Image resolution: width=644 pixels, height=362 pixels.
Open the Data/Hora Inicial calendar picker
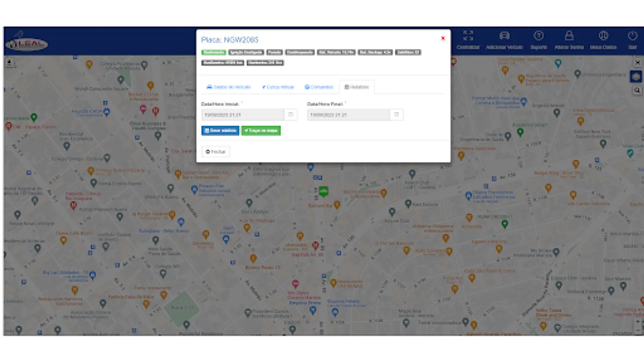pos(291,115)
